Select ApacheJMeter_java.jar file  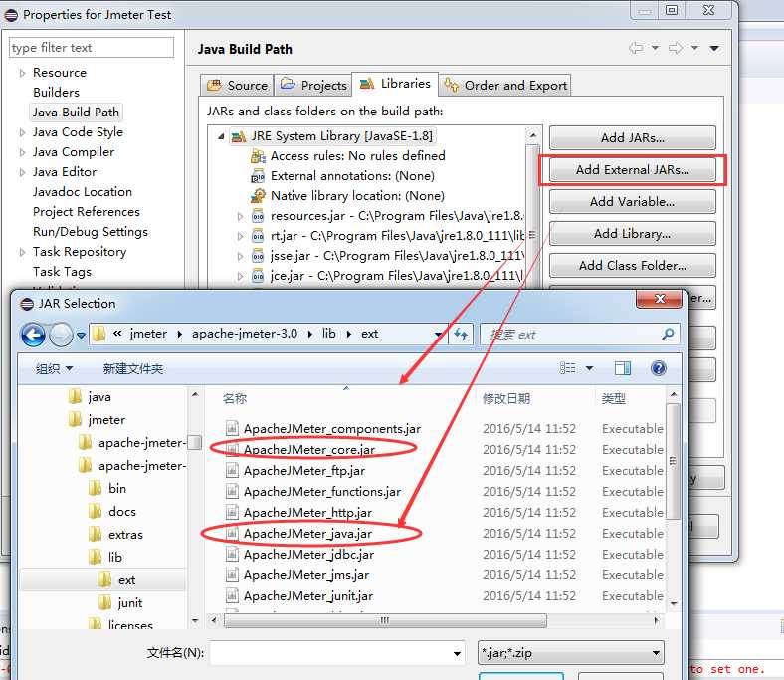pos(308,534)
